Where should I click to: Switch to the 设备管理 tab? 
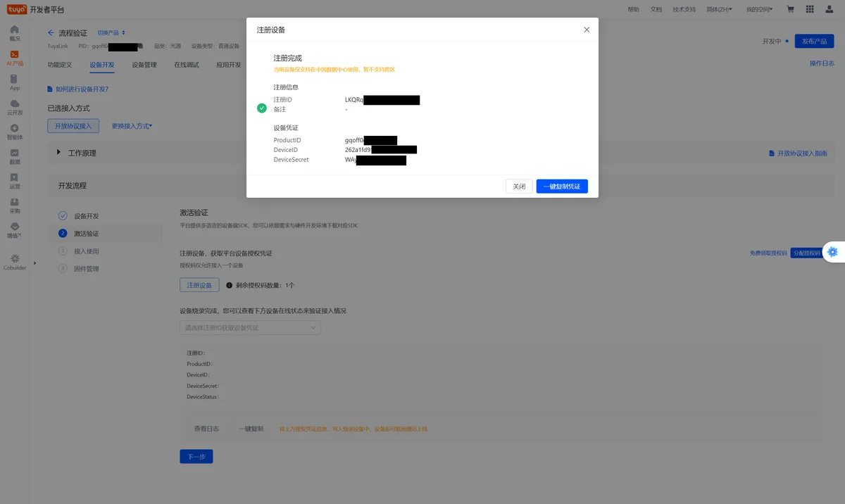[144, 65]
